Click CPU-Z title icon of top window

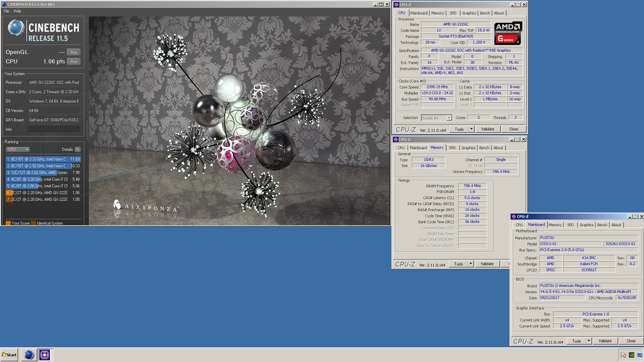(396, 5)
